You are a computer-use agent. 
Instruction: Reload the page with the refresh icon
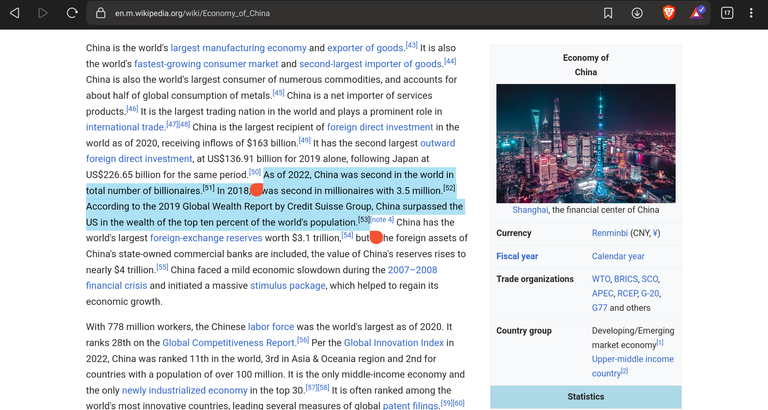tap(72, 13)
